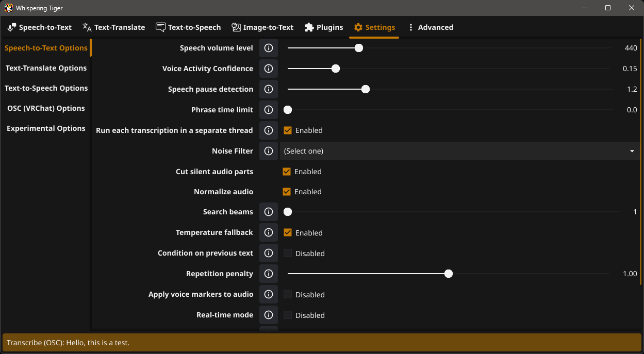Switch to the Plugins tab
This screenshot has height=354, width=644.
323,27
